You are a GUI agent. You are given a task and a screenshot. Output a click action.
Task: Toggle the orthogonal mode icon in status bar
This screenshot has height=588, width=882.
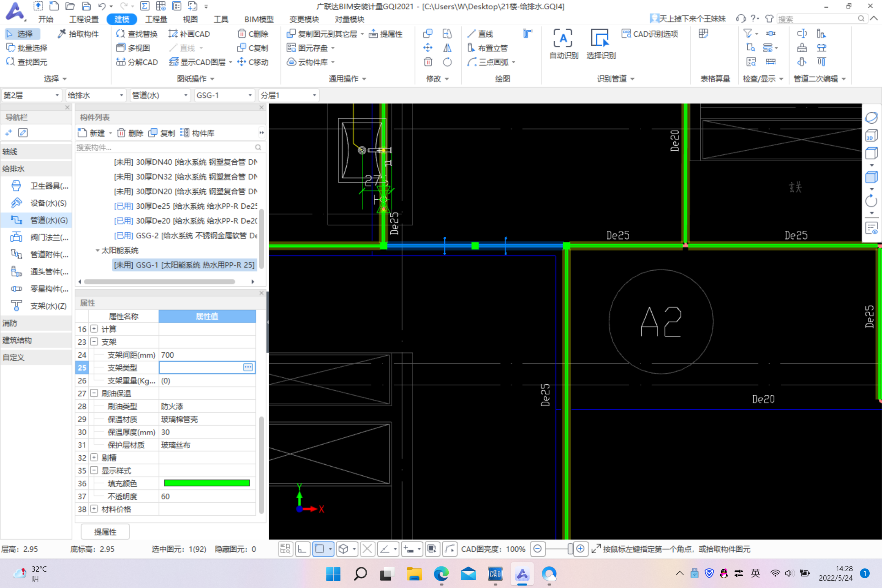pyautogui.click(x=302, y=549)
